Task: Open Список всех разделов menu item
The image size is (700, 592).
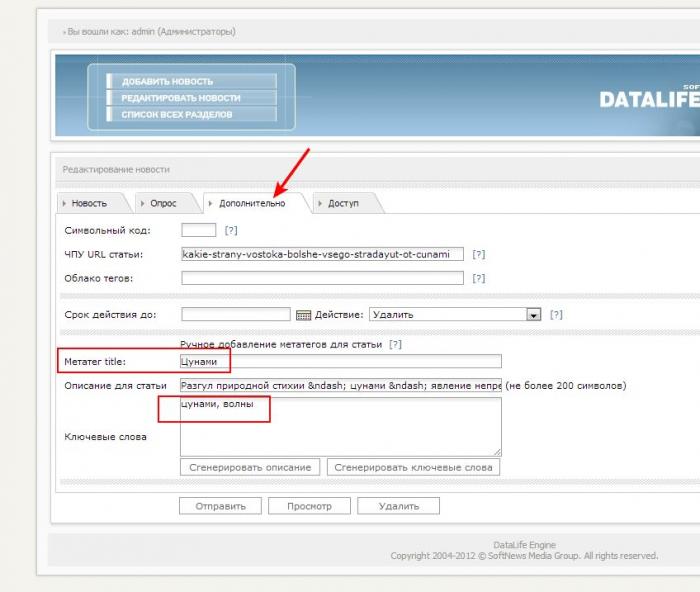Action: point(192,114)
